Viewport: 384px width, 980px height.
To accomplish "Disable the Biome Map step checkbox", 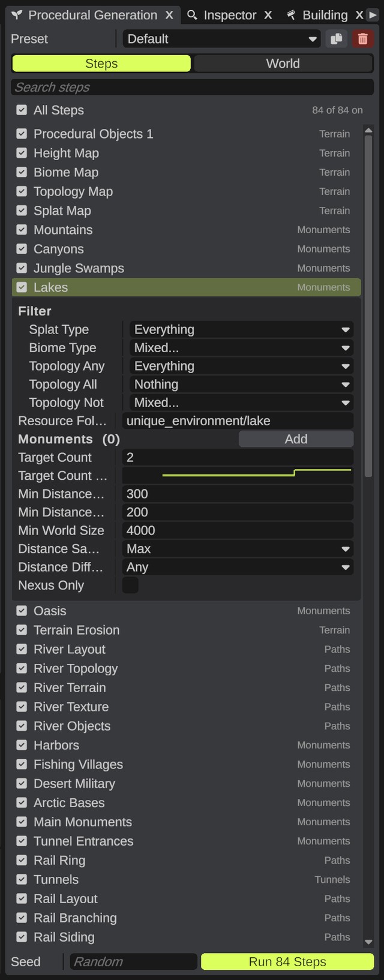I will pyautogui.click(x=22, y=172).
